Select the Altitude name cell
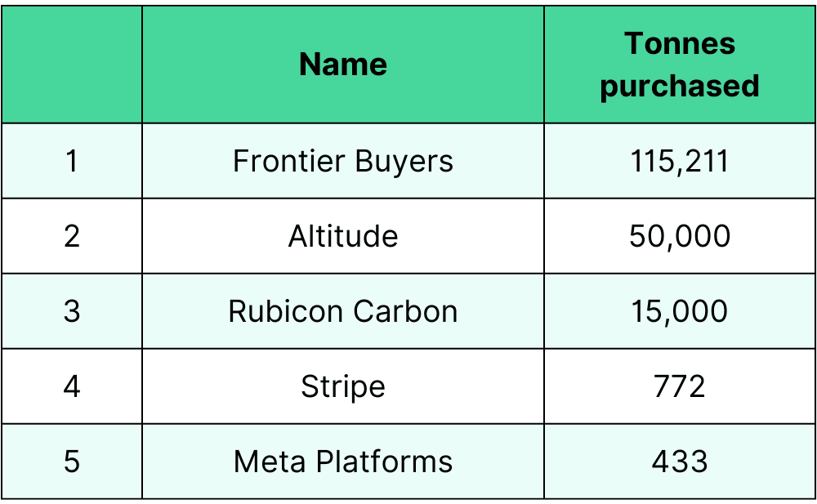This screenshot has height=504, width=817. click(343, 236)
